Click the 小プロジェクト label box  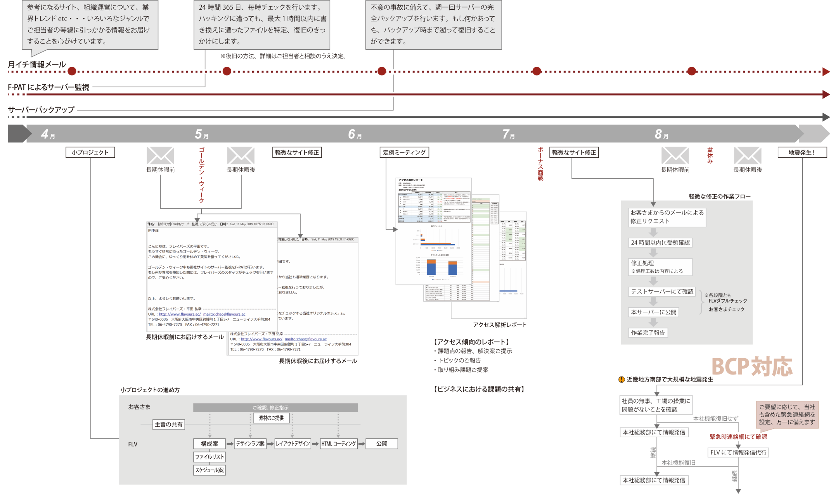tap(90, 152)
